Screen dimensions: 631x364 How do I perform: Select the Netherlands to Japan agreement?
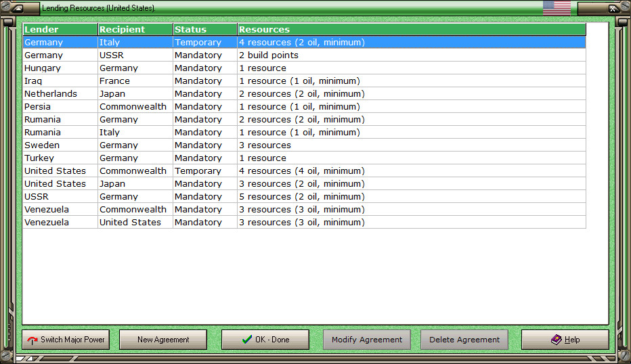pyautogui.click(x=304, y=94)
